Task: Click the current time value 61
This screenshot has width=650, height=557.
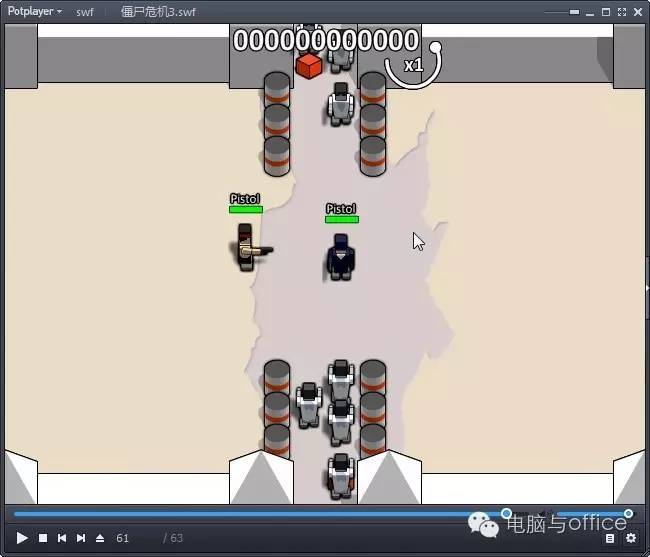Action: point(122,538)
